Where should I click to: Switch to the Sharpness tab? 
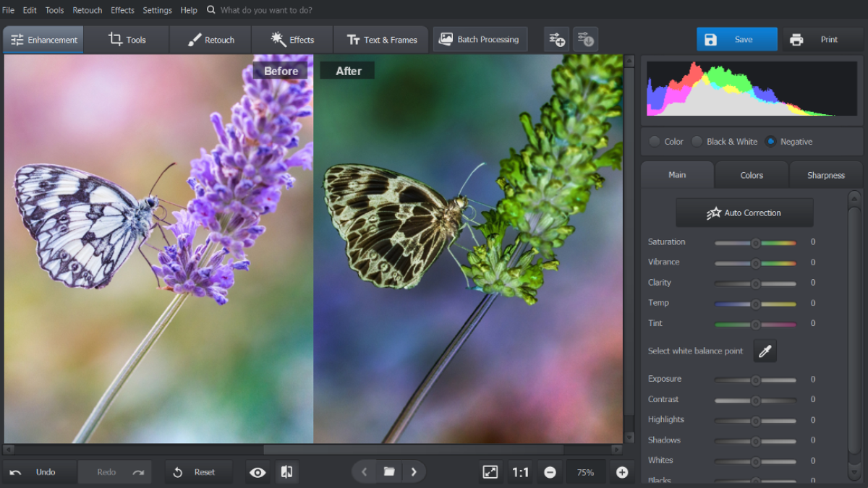(825, 175)
